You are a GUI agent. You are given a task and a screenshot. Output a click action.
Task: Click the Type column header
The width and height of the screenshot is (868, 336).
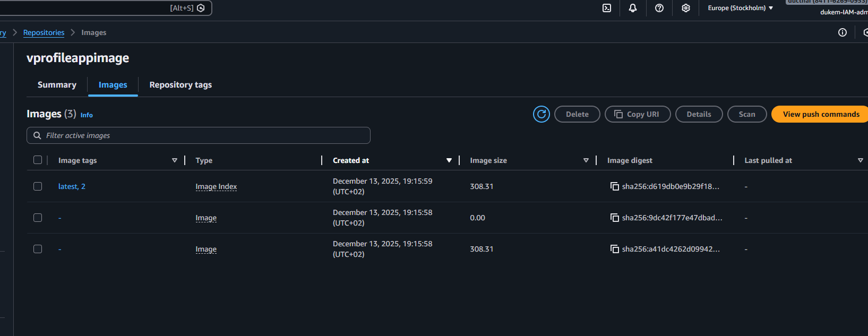(x=204, y=160)
